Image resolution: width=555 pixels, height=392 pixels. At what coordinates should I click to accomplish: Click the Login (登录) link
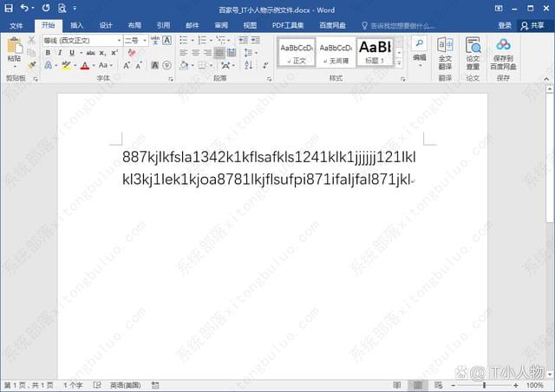pyautogui.click(x=504, y=25)
